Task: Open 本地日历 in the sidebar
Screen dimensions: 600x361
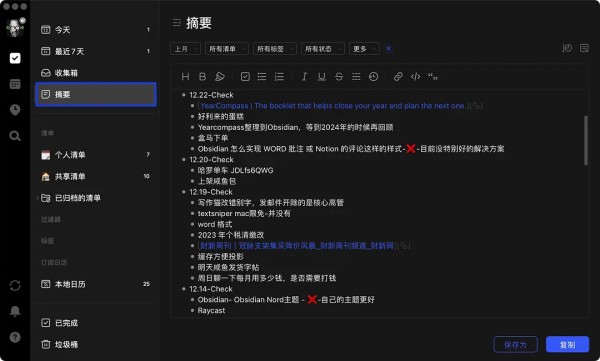Action: click(96, 284)
